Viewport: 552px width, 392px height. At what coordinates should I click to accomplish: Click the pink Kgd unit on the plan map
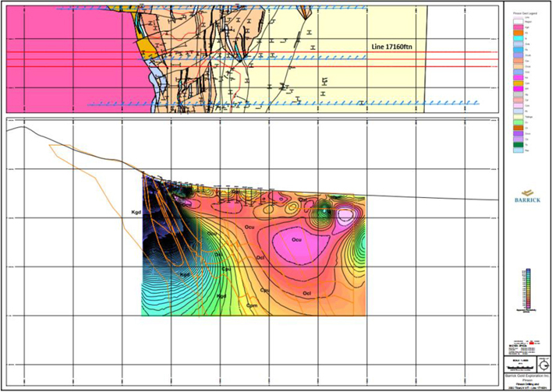62,58
